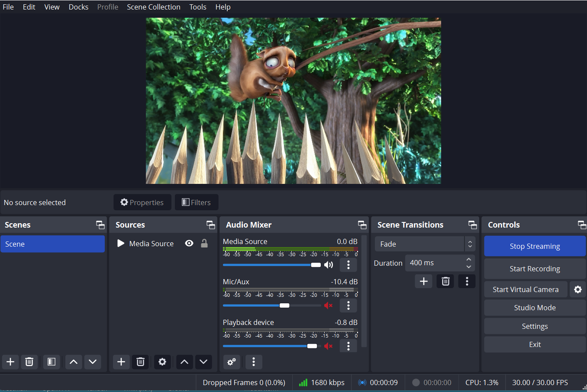Lock the Media Source item
587x392 pixels.
click(x=204, y=244)
